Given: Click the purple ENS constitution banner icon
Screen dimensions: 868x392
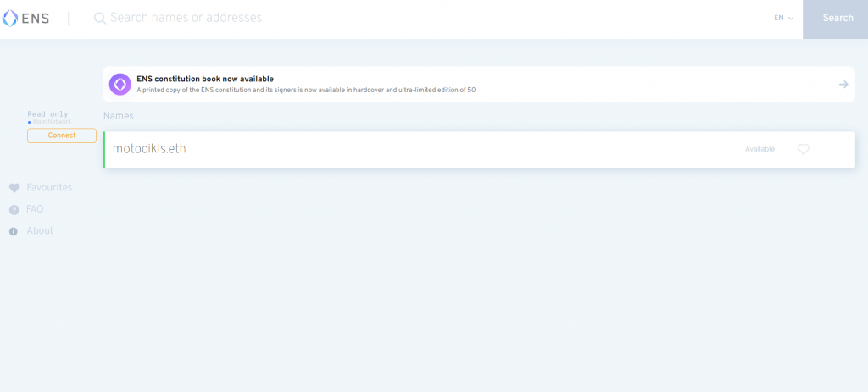Looking at the screenshot, I should [120, 84].
